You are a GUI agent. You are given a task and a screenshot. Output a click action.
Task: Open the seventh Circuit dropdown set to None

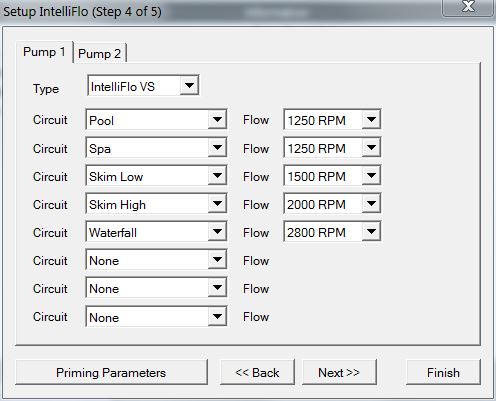(x=156, y=288)
